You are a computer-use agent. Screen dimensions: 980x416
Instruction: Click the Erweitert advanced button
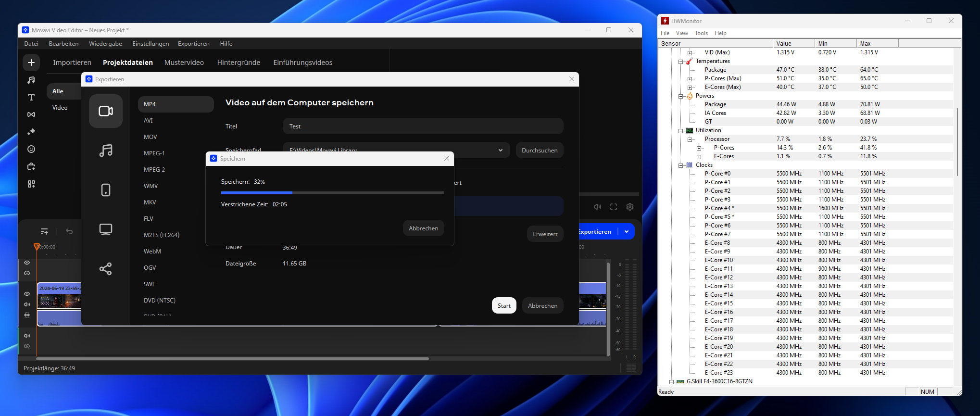[545, 234]
